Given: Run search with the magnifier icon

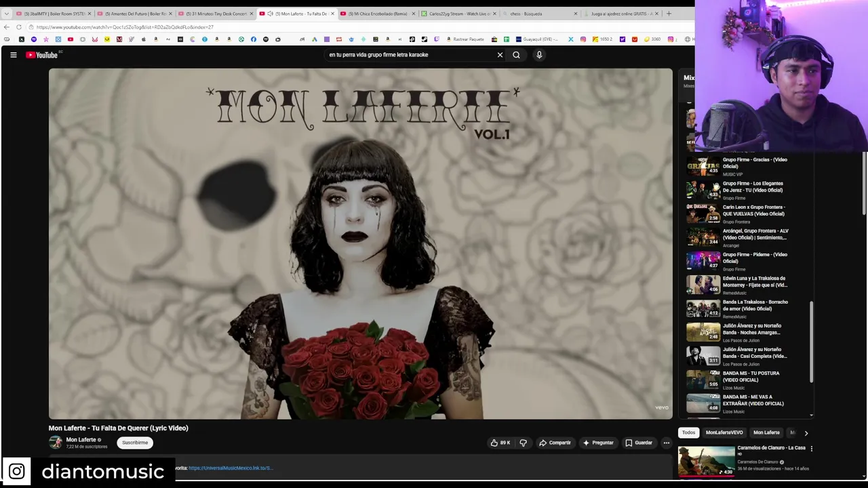Looking at the screenshot, I should (516, 55).
